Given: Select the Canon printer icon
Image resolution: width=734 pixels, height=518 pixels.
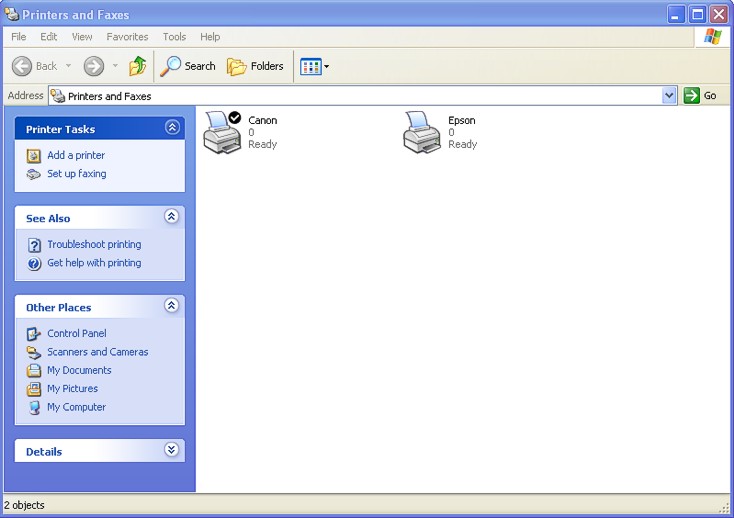Looking at the screenshot, I should click(x=222, y=132).
